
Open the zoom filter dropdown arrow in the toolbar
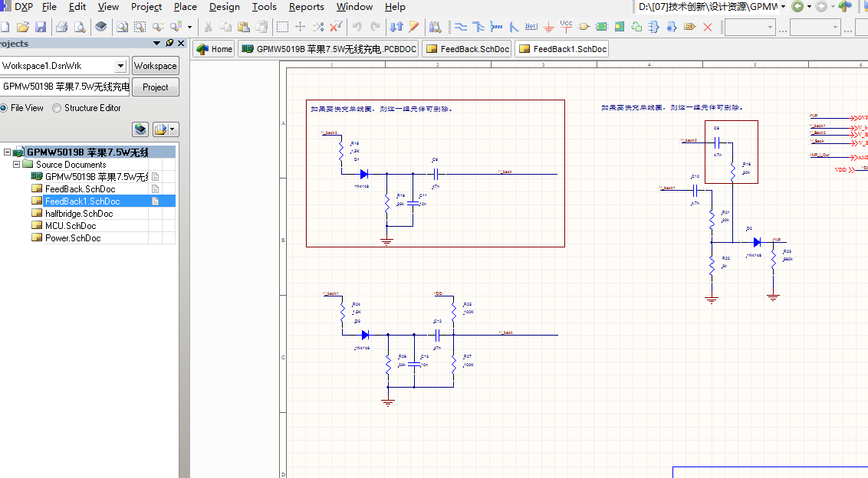tap(190, 27)
